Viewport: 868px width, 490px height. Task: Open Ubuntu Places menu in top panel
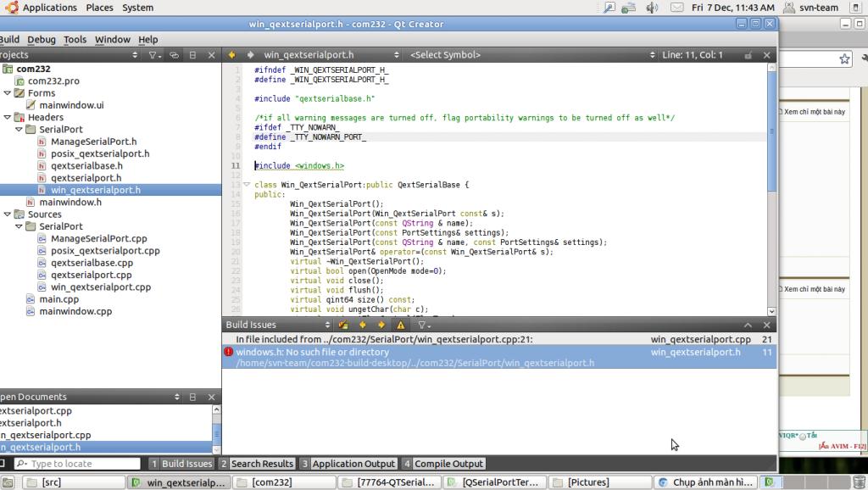(99, 8)
